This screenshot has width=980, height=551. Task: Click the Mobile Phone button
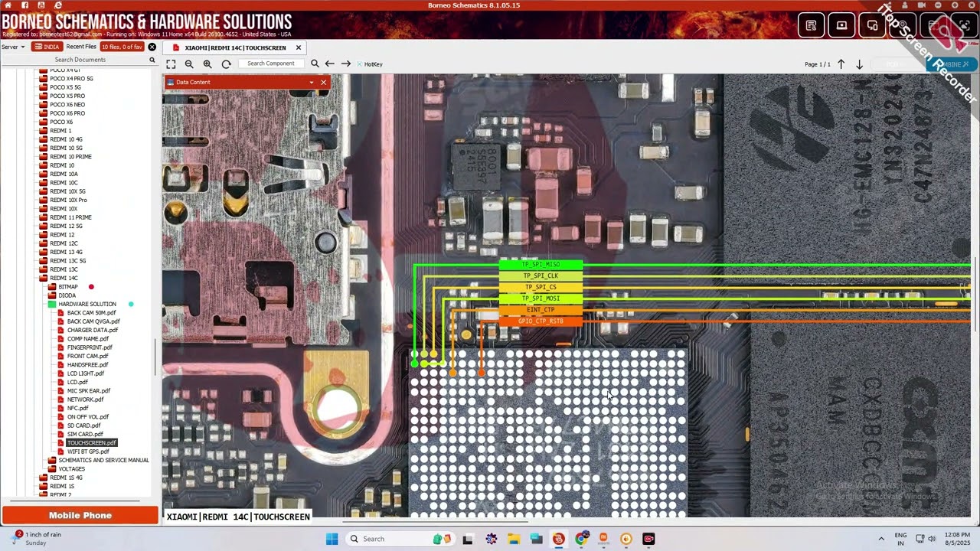[80, 515]
